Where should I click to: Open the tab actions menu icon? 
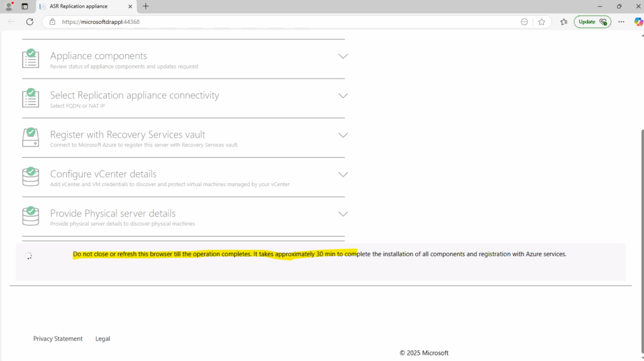pos(25,6)
